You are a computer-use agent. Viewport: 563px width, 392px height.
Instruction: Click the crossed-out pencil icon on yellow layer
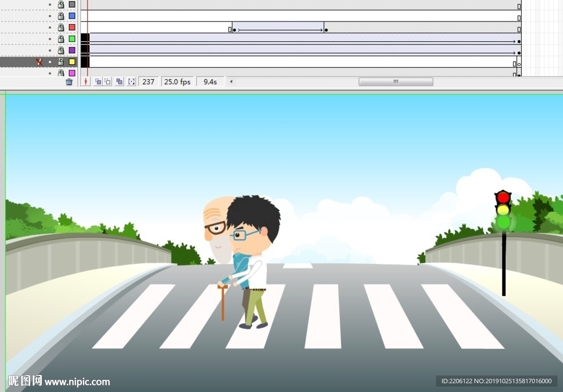39,62
